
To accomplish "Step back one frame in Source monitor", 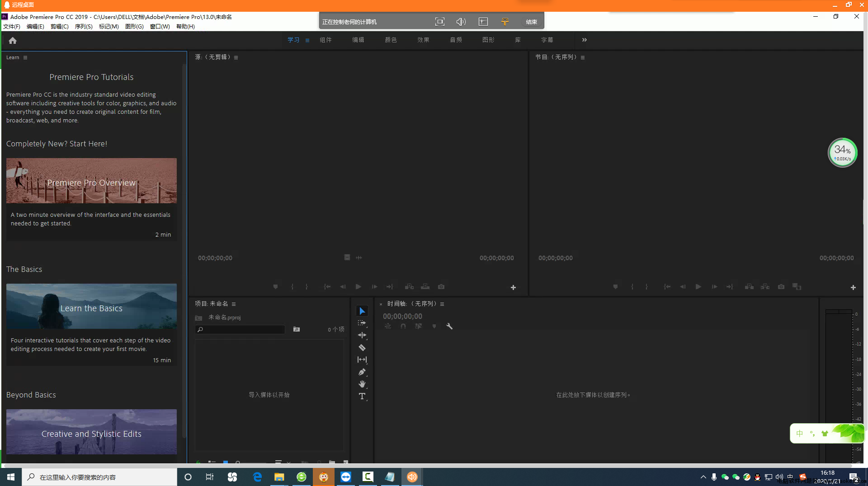I will tap(343, 287).
